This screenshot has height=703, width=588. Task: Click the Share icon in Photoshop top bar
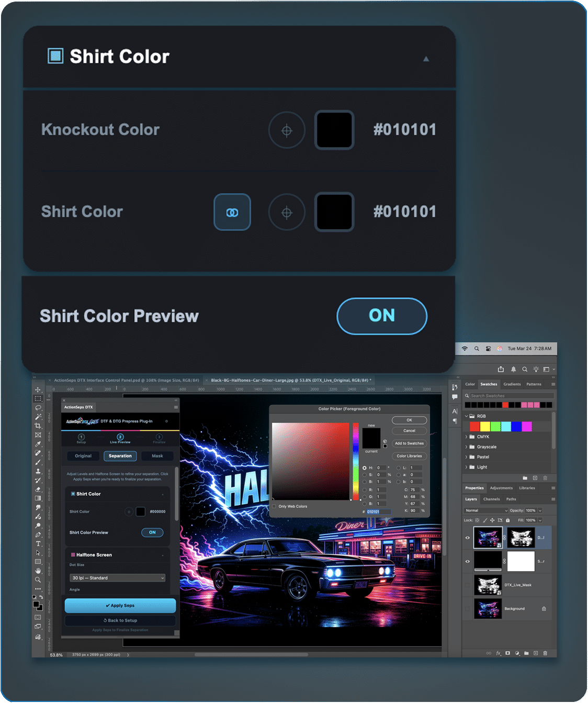[501, 369]
